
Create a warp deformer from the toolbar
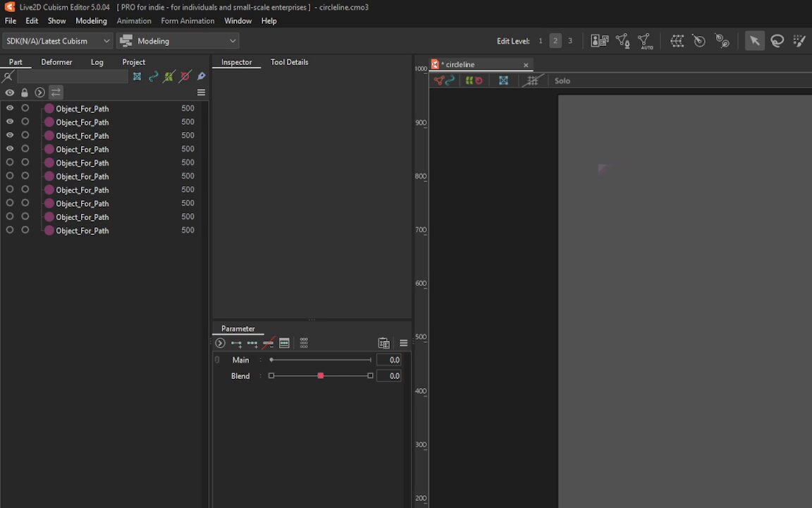677,41
